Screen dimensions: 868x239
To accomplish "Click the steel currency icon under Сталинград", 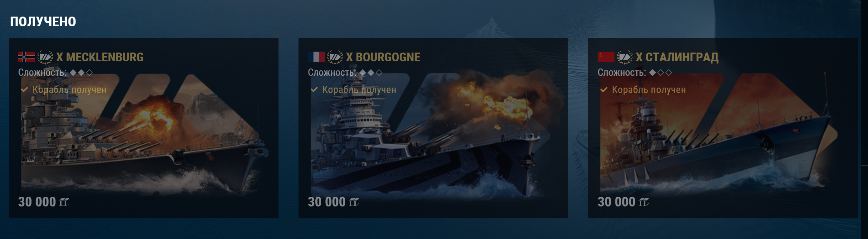I will pyautogui.click(x=644, y=202).
